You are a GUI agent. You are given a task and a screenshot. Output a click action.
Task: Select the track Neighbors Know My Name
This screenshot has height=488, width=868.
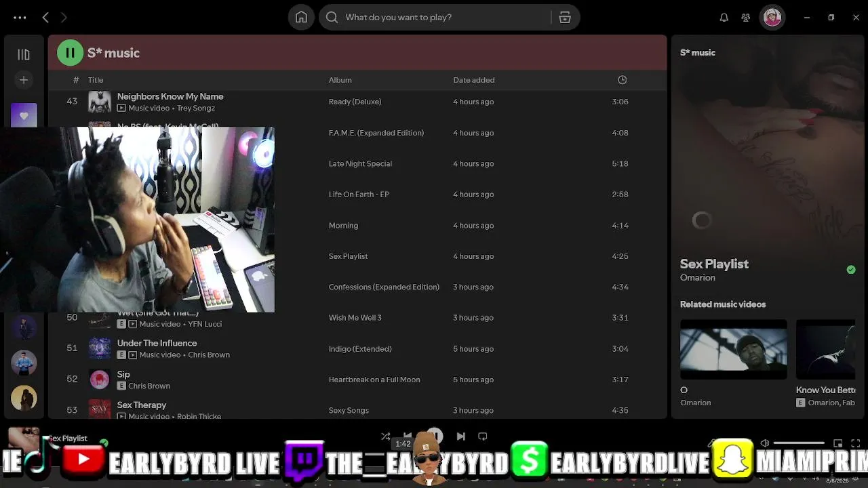coord(170,96)
